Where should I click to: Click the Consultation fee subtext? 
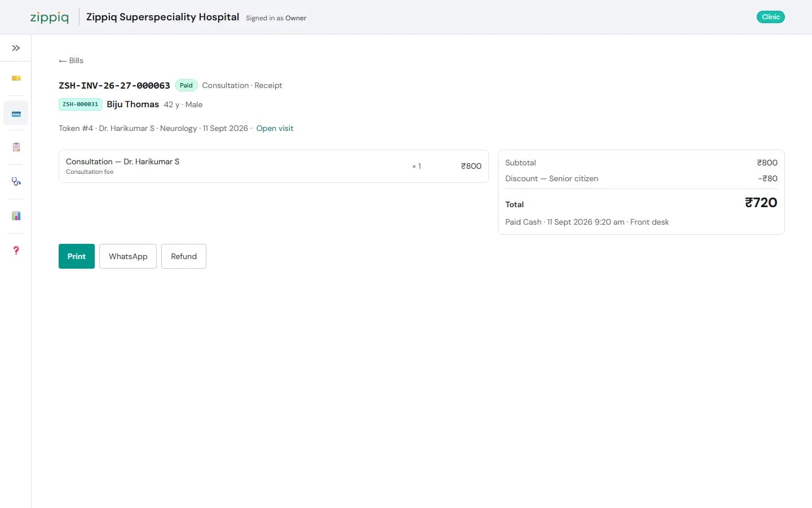coord(90,172)
